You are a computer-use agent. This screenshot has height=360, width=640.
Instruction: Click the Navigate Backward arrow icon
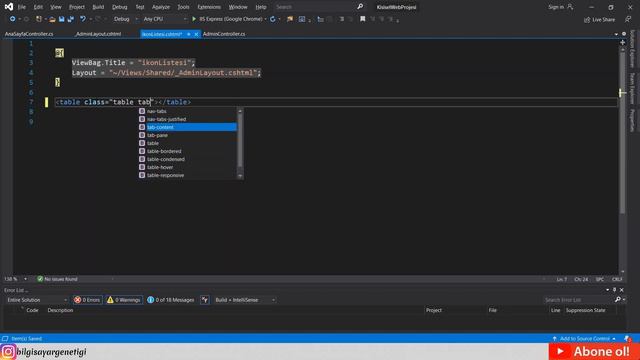pos(12,19)
